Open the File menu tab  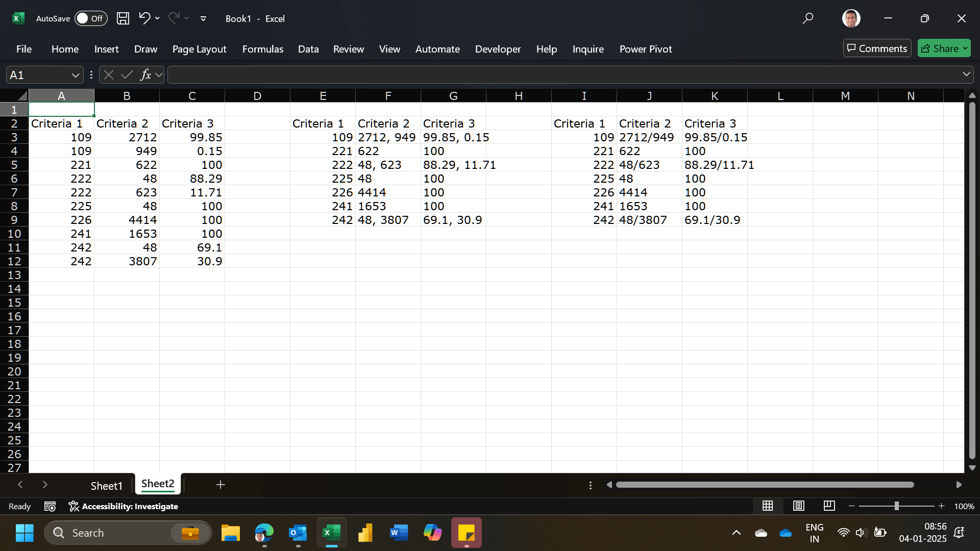(24, 49)
